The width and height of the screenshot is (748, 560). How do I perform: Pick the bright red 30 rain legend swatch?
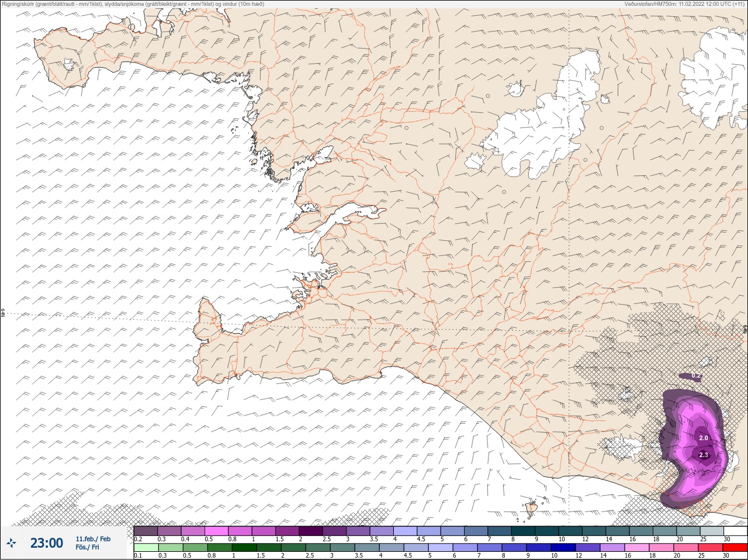(x=734, y=548)
